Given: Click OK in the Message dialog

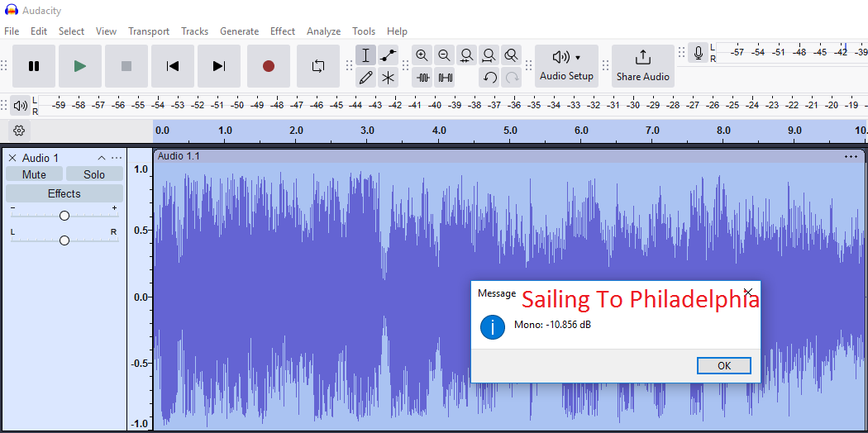Looking at the screenshot, I should 724,365.
